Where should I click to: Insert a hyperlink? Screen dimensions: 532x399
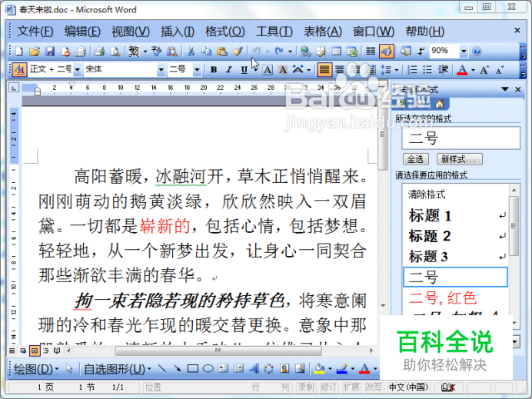pyautogui.click(x=306, y=52)
